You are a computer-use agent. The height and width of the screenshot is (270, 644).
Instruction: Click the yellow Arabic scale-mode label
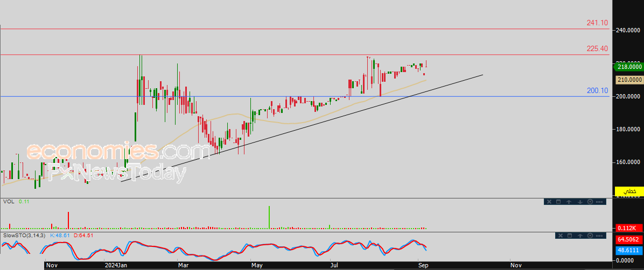pos(629,191)
